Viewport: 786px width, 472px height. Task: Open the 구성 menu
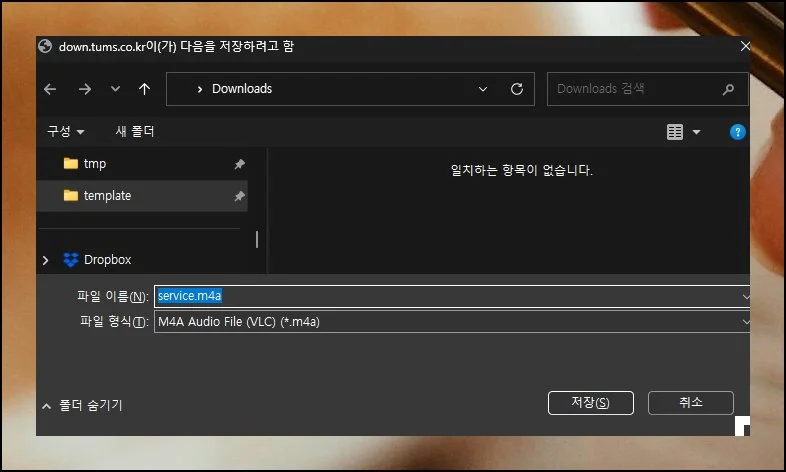tap(66, 132)
